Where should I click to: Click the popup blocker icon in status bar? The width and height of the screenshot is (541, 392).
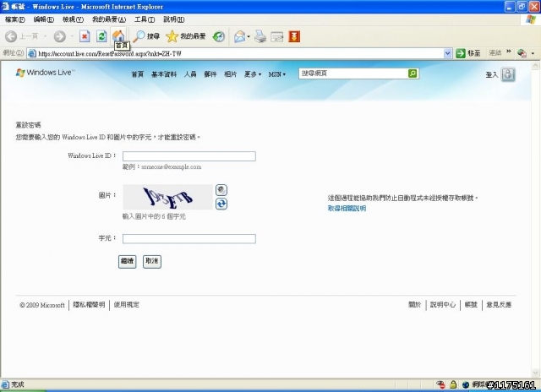pyautogui.click(x=440, y=384)
